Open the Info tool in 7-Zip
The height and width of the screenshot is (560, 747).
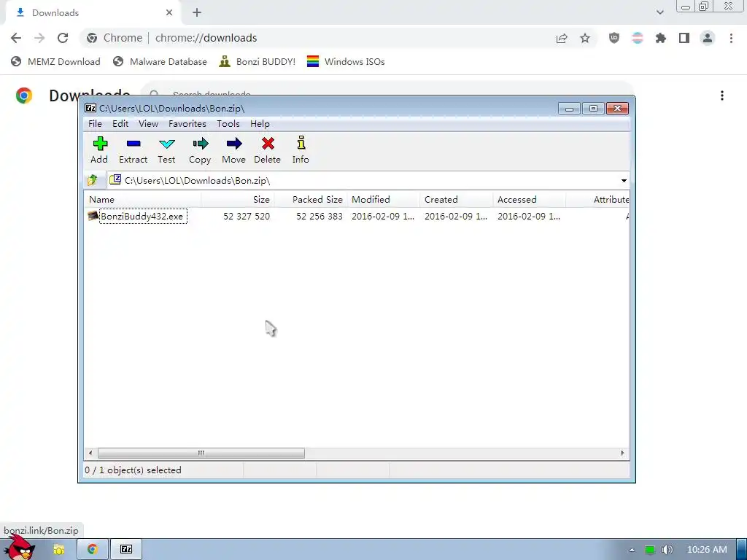click(x=301, y=143)
